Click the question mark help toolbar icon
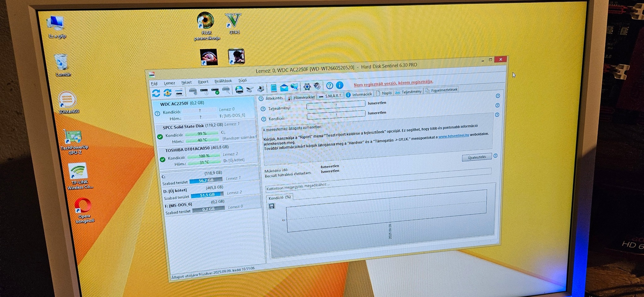The height and width of the screenshot is (297, 644). point(330,85)
